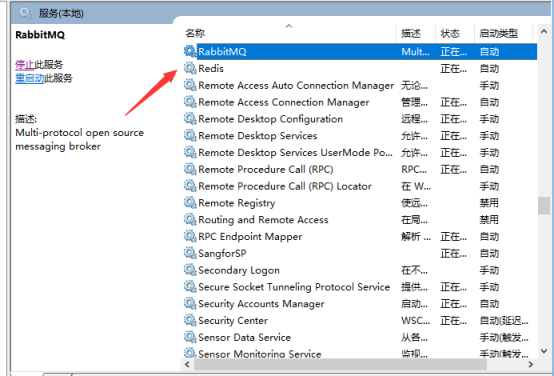Viewport: 554px width, 376px height.
Task: Click the horizontal scrollbar thumb
Action: (340, 364)
